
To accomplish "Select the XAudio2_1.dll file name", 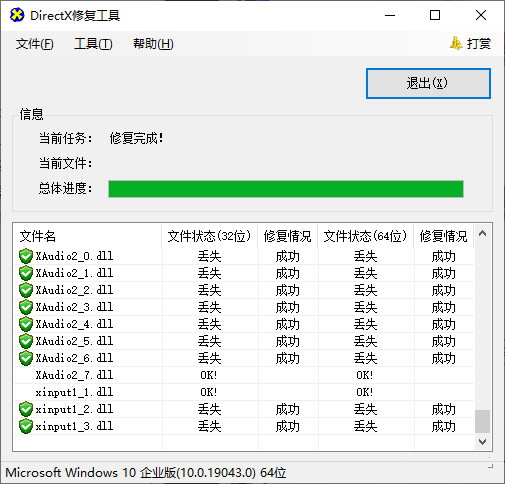I will [x=74, y=273].
